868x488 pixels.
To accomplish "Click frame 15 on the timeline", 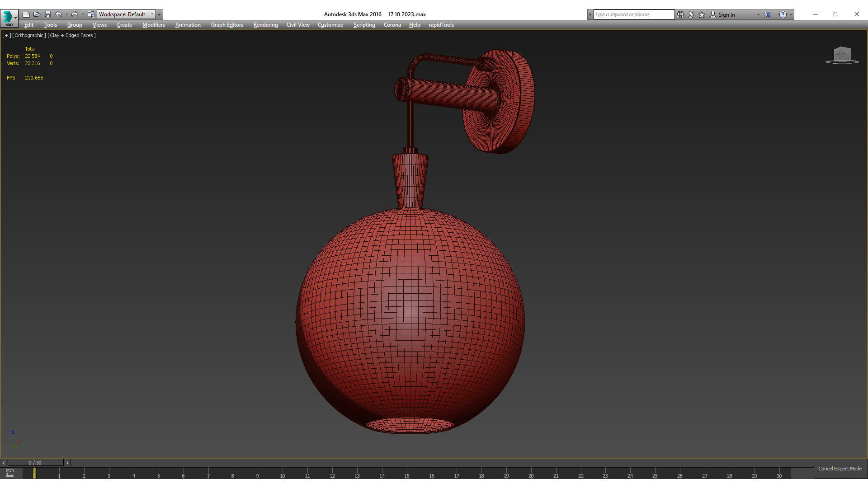I will (x=407, y=475).
